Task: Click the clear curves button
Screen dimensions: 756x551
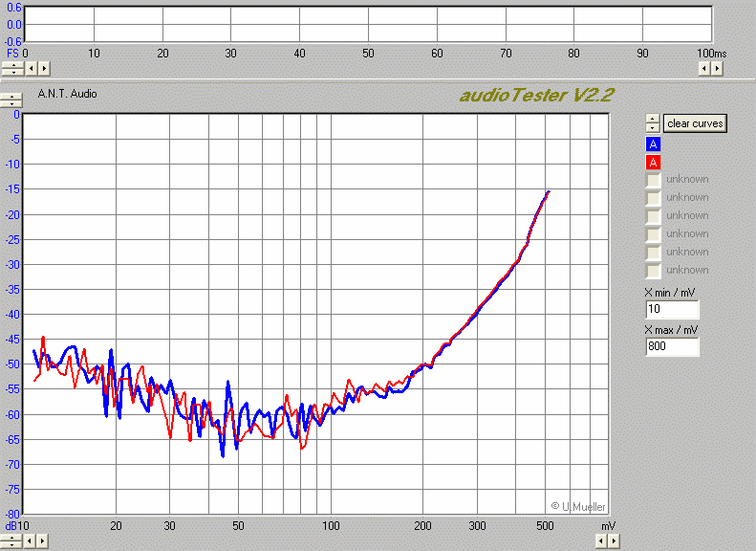Action: coord(695,123)
